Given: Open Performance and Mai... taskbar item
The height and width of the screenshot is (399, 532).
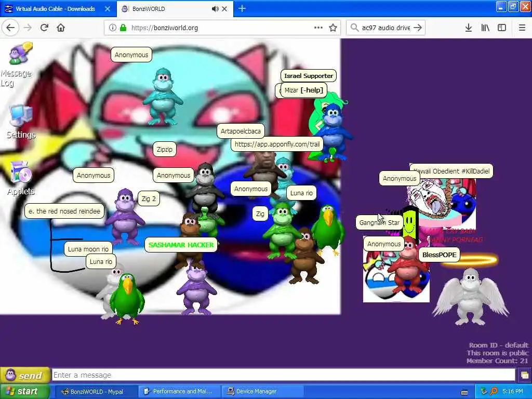Looking at the screenshot, I should pos(179,392).
